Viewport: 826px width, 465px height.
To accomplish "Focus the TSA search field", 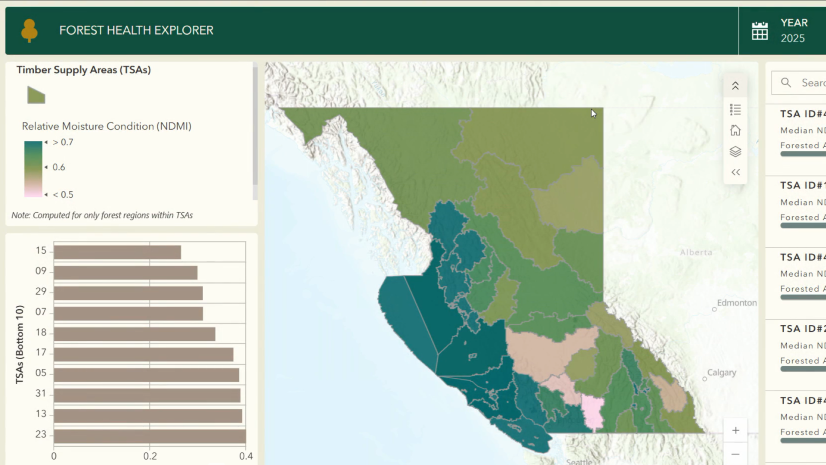I will 799,83.
